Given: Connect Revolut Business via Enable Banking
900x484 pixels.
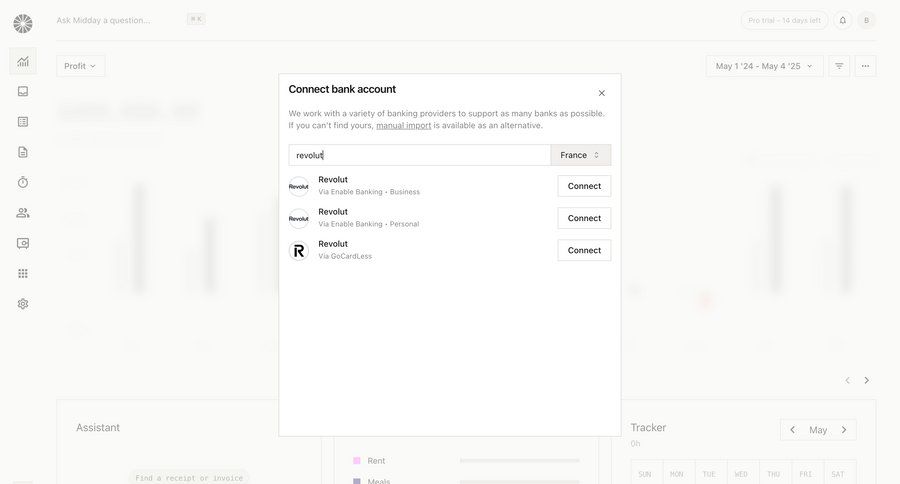Looking at the screenshot, I should (584, 186).
